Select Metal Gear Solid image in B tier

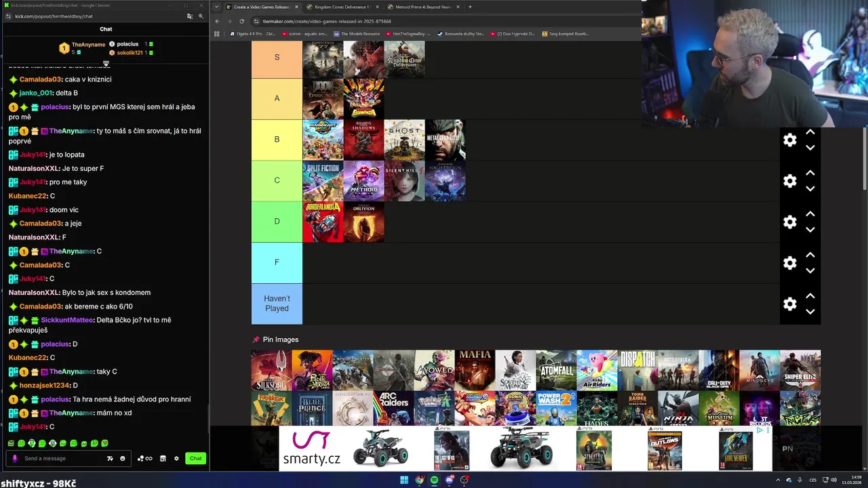[445, 140]
